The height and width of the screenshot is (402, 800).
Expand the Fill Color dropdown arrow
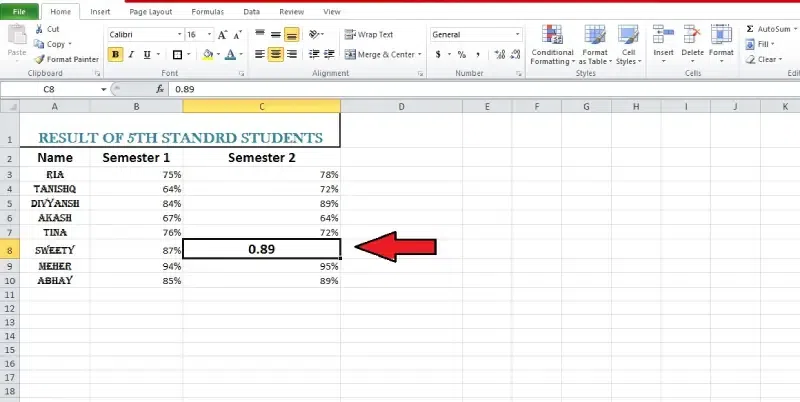[218, 54]
